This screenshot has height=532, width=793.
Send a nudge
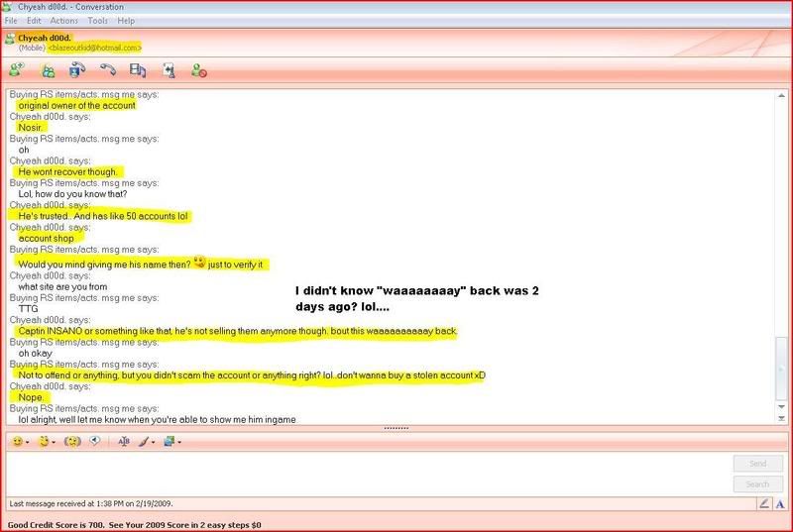click(x=72, y=442)
